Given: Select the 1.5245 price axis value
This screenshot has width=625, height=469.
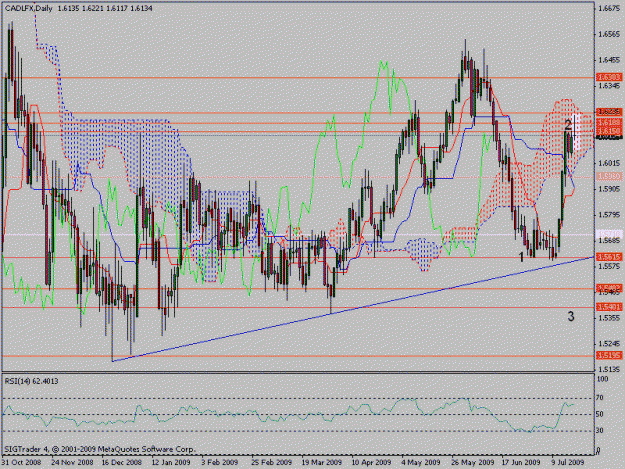Looking at the screenshot, I should (x=609, y=343).
